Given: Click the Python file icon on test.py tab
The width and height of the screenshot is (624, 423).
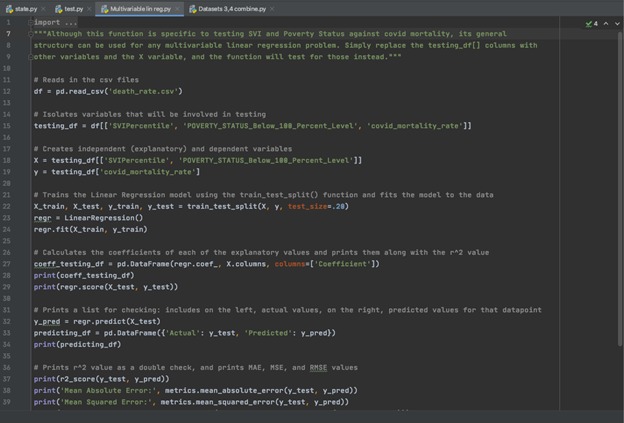Looking at the screenshot, I should pos(59,9).
